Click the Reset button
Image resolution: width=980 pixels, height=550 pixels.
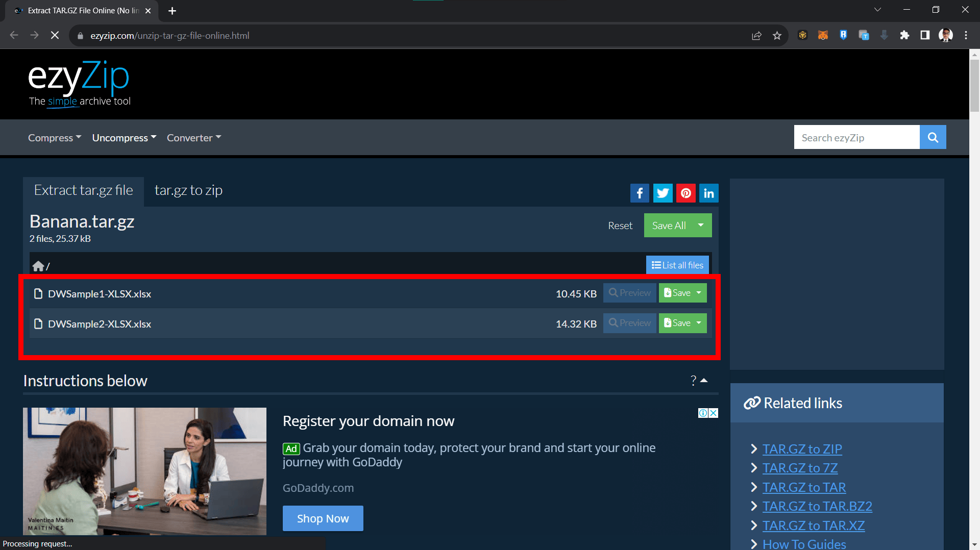pos(620,225)
